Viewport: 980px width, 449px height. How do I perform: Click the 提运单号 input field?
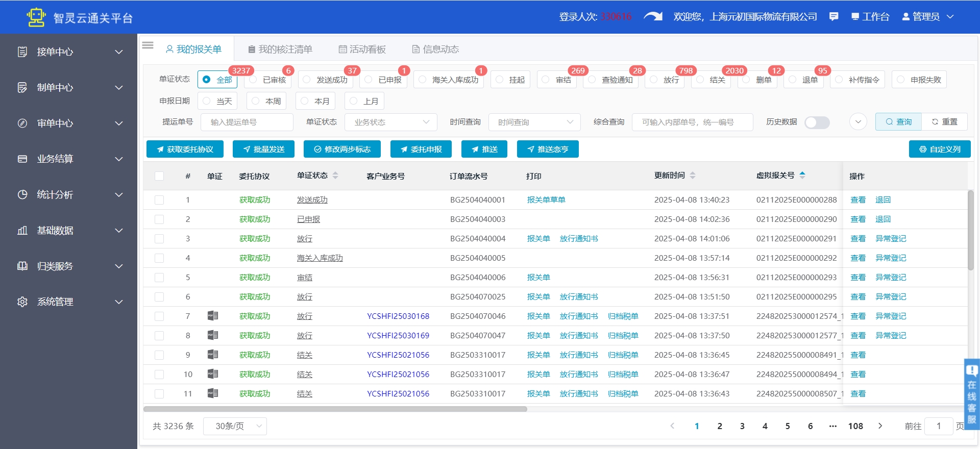tap(247, 122)
